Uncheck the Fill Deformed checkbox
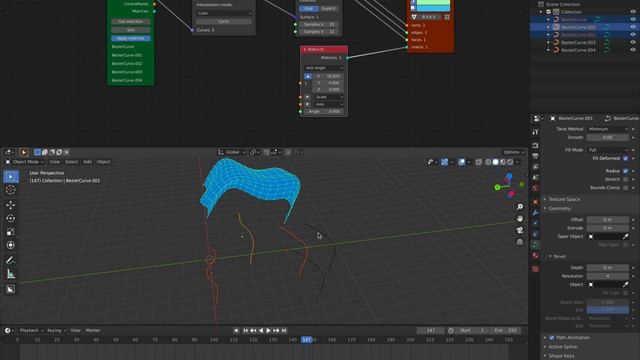 coord(625,158)
